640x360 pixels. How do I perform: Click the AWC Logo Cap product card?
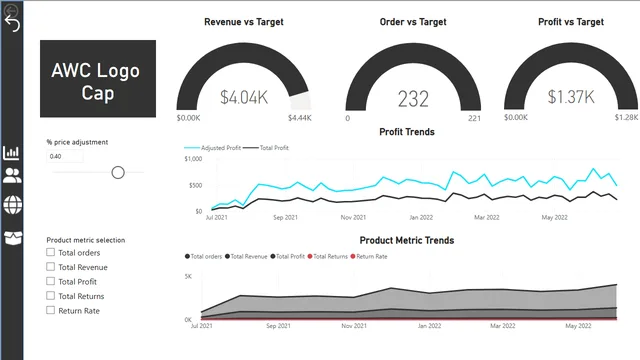(x=98, y=79)
